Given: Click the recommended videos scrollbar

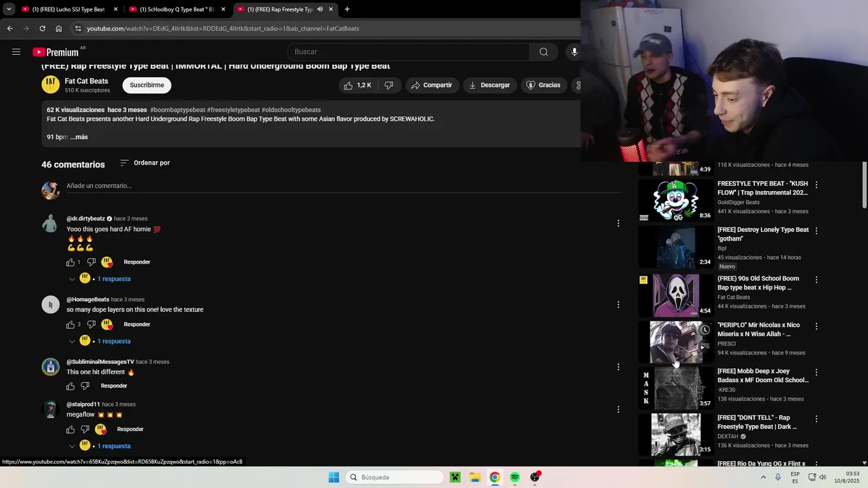Looking at the screenshot, I should pyautogui.click(x=865, y=186).
